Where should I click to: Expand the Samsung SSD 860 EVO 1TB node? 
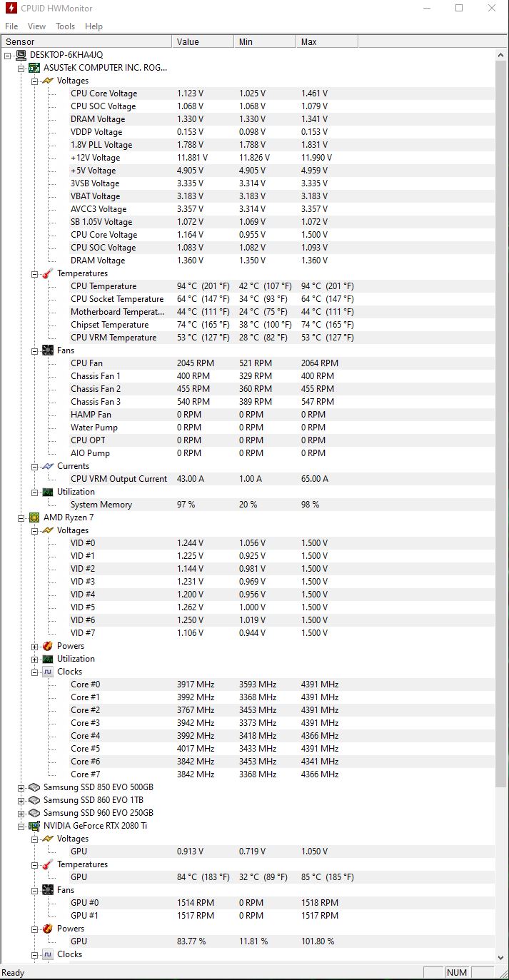pyautogui.click(x=21, y=800)
